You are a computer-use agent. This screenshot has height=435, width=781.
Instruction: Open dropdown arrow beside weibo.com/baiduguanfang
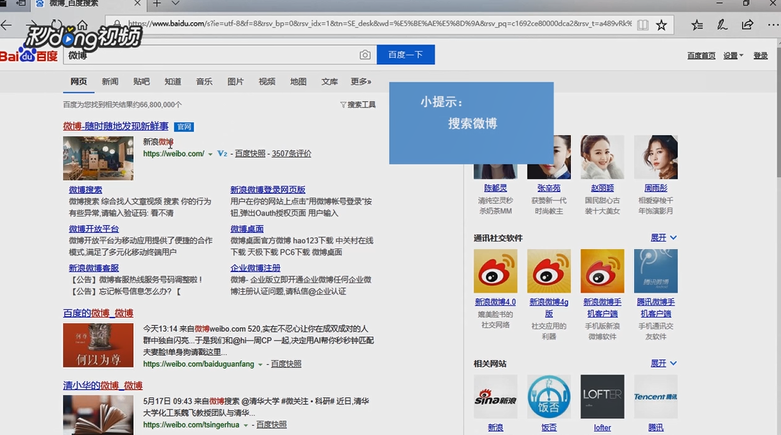click(x=260, y=364)
